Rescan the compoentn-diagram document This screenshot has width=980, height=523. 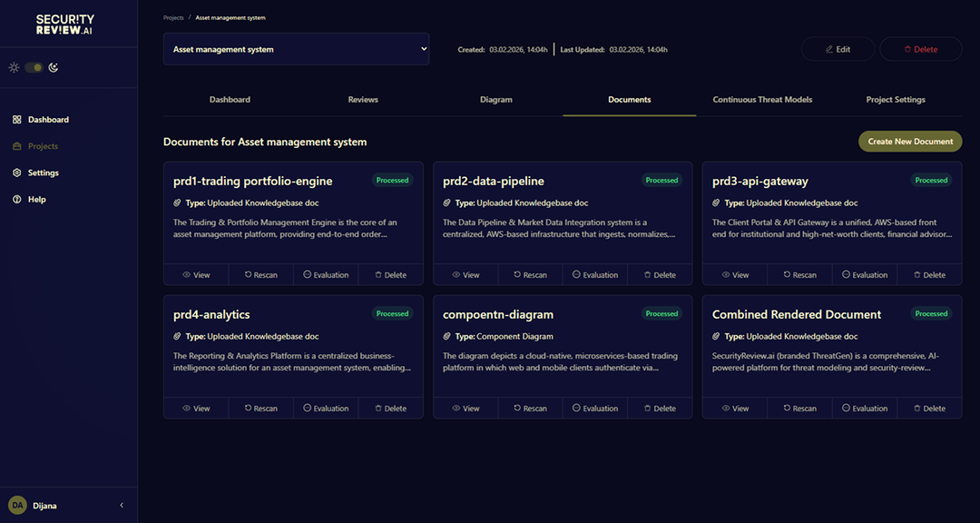coord(531,408)
